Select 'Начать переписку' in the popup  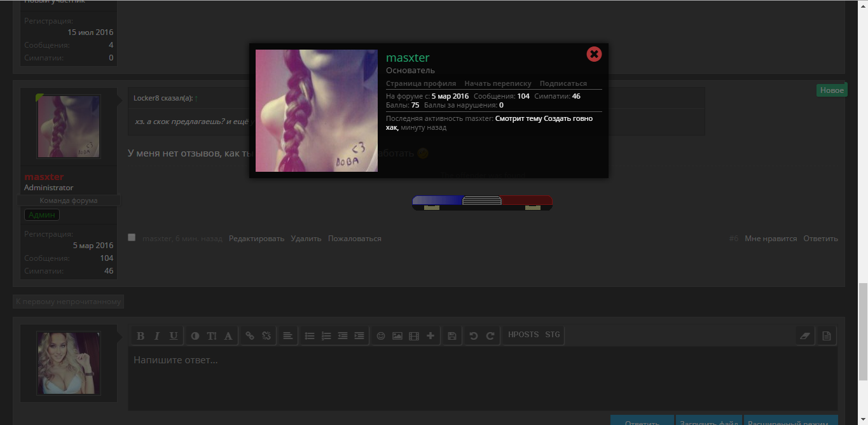(x=498, y=83)
